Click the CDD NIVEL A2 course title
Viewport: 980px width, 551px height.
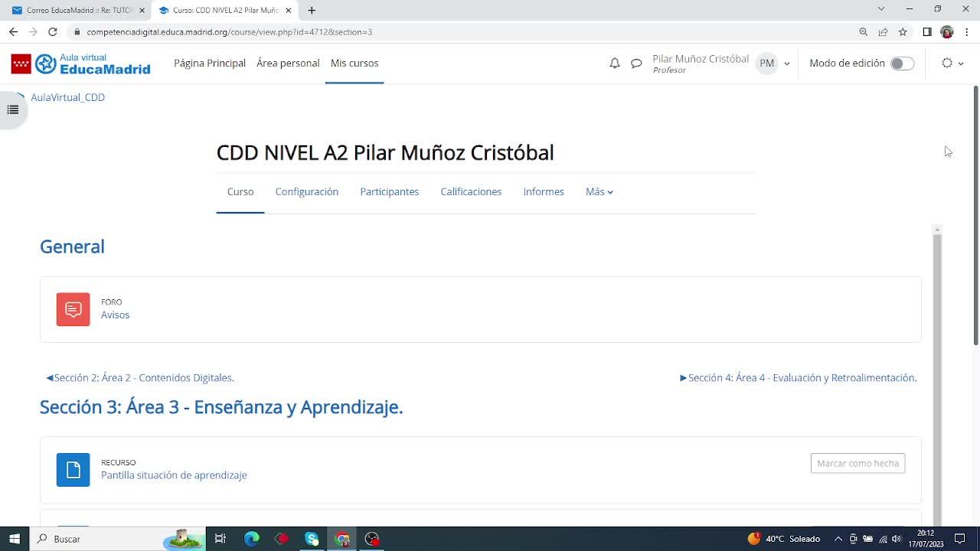tap(385, 153)
